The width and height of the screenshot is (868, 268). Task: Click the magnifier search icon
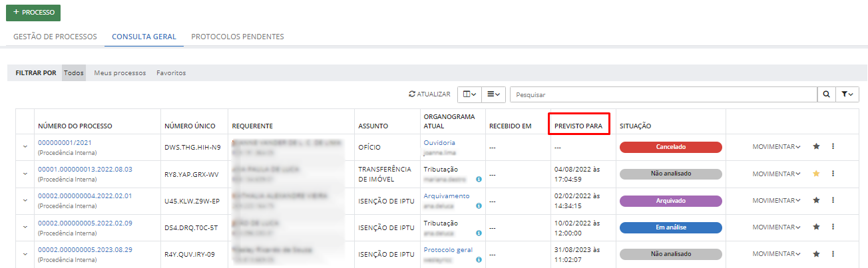[x=826, y=94]
